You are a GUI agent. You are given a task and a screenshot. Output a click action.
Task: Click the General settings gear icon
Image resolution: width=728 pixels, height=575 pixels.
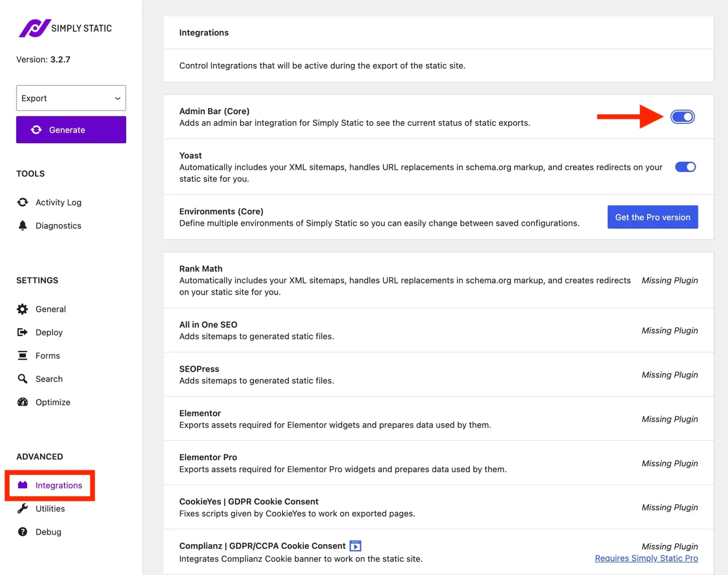[23, 309]
